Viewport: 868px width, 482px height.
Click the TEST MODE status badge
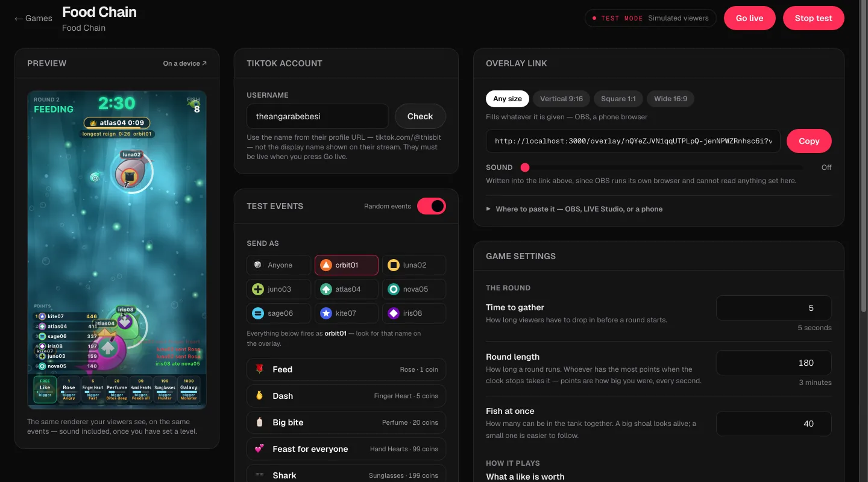click(650, 18)
